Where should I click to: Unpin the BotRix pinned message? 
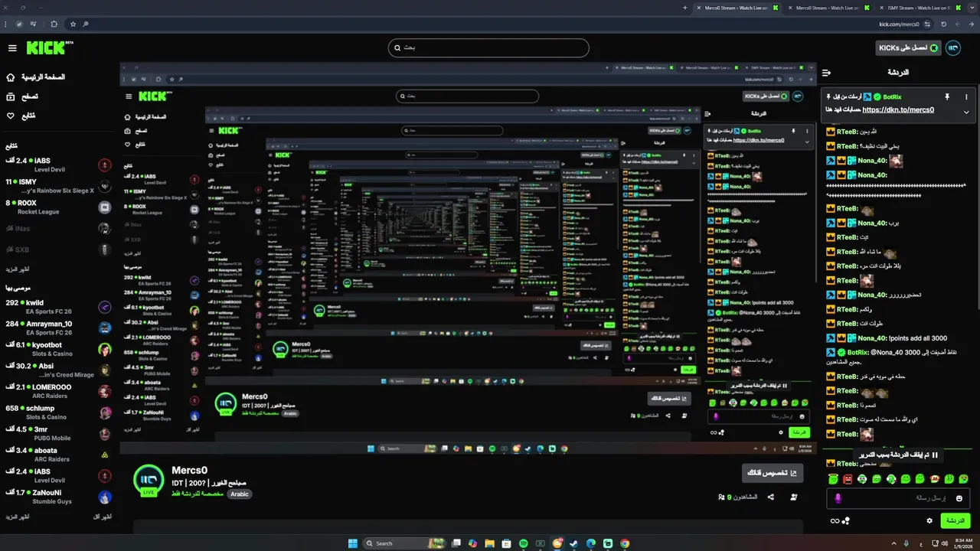coord(946,97)
